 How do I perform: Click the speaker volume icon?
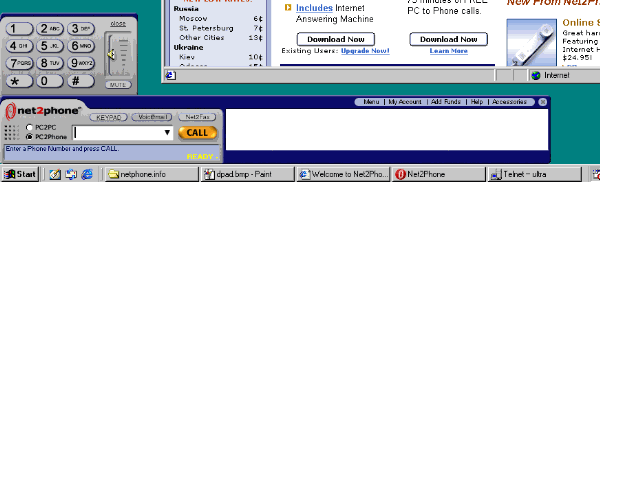pos(111,54)
